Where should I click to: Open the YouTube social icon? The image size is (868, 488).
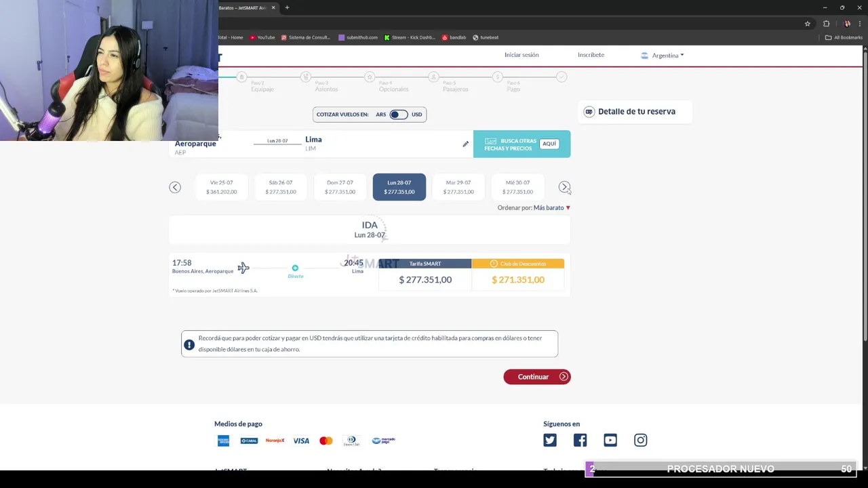point(610,440)
